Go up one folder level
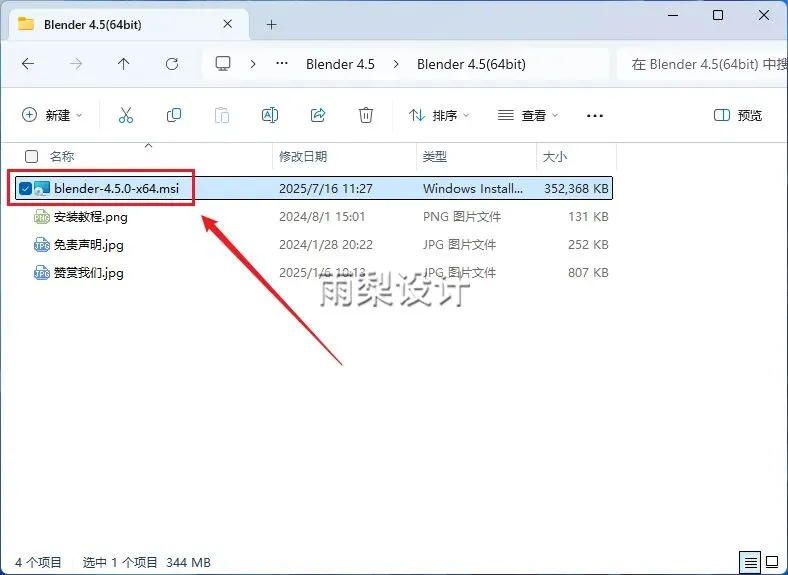This screenshot has width=788, height=575. pyautogui.click(x=124, y=64)
